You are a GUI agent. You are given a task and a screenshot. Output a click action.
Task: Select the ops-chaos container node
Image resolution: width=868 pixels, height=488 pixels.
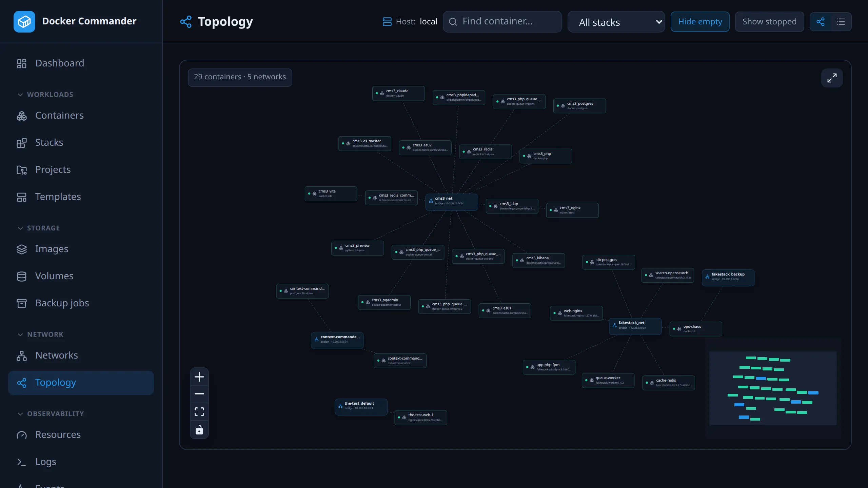click(x=696, y=329)
